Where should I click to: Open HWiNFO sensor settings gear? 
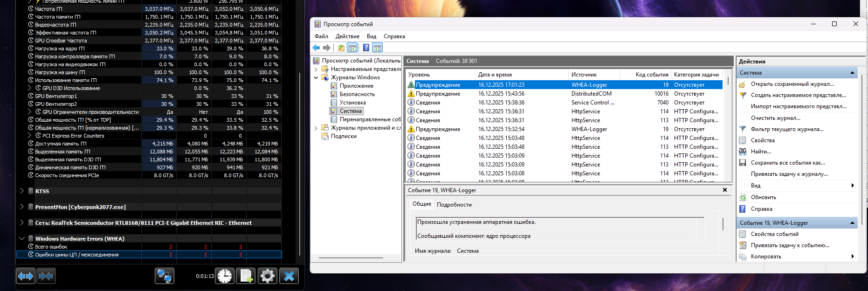click(268, 276)
